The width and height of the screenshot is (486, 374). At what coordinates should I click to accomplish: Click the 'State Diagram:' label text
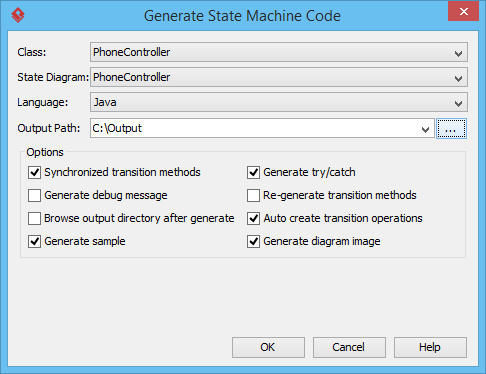(53, 77)
